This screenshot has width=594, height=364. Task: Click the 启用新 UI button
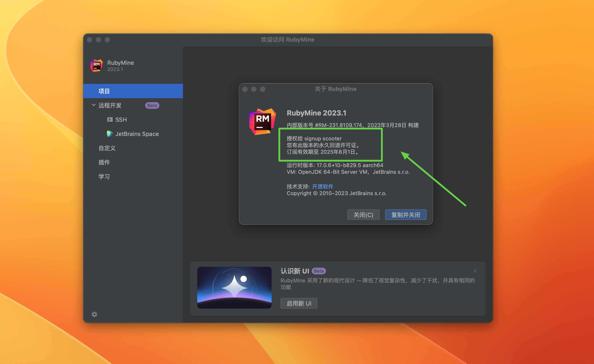tap(299, 303)
